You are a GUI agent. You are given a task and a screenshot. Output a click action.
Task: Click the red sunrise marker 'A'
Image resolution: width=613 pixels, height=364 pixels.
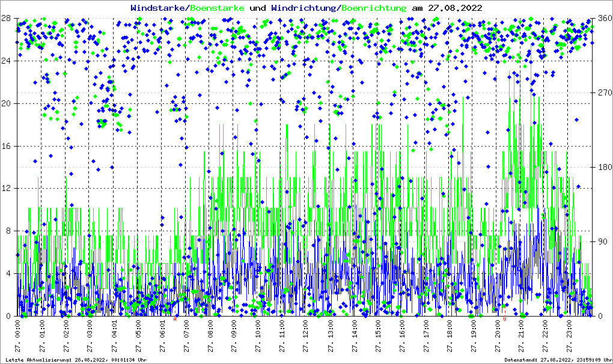(x=175, y=319)
